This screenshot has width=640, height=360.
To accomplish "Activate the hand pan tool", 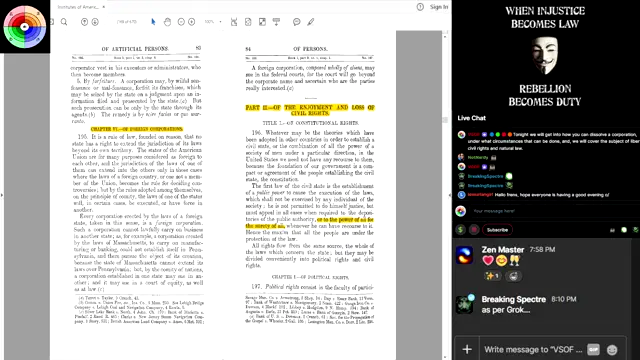I will coord(167,22).
